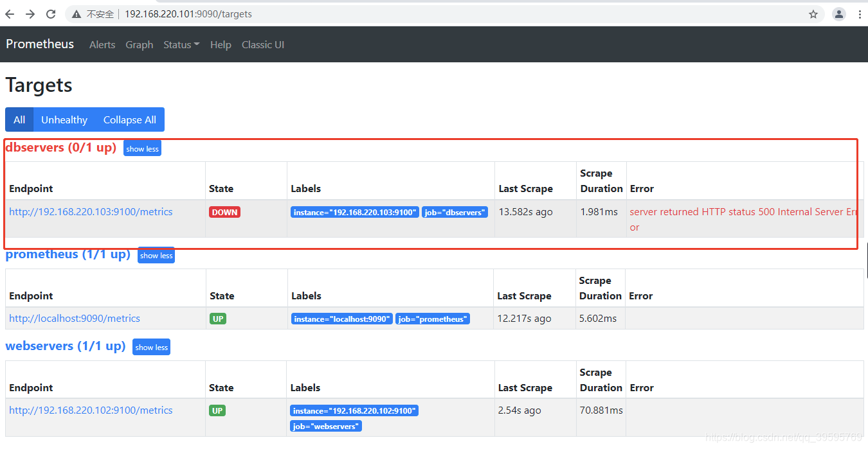Expand the Status dropdown menu
Screen dimensions: 868x449
pyautogui.click(x=181, y=45)
